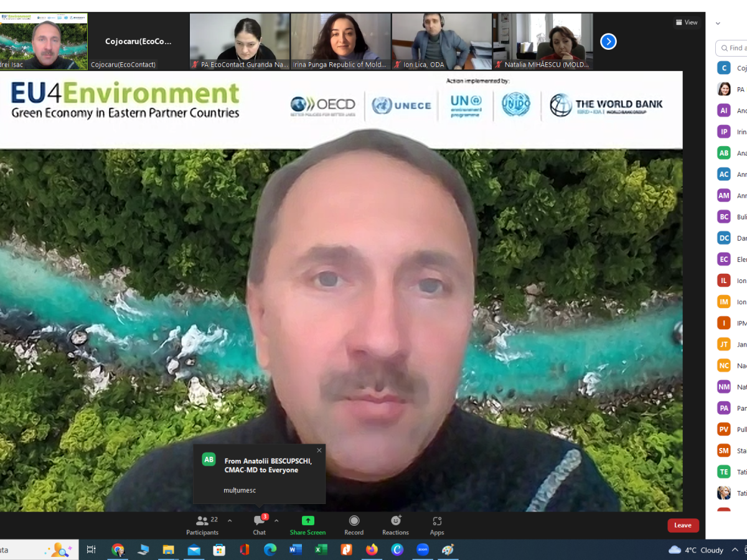Open the Reactions menu
The height and width of the screenshot is (560, 747).
click(395, 525)
